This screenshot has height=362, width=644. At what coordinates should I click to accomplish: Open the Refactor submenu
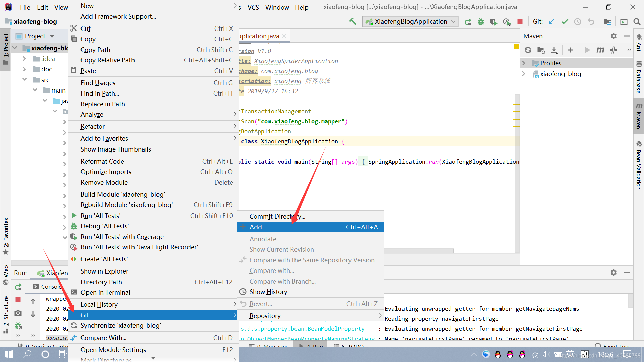click(x=153, y=126)
